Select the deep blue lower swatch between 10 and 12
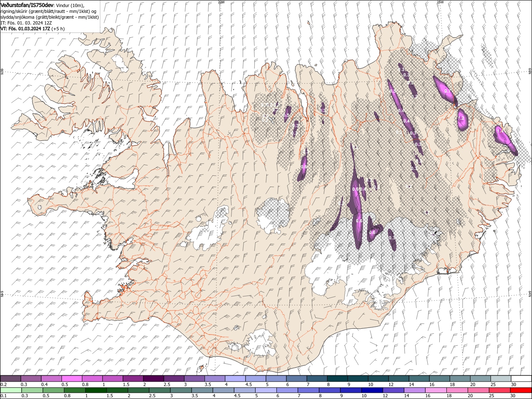Image resolution: width=532 pixels, height=399 pixels. click(372, 390)
